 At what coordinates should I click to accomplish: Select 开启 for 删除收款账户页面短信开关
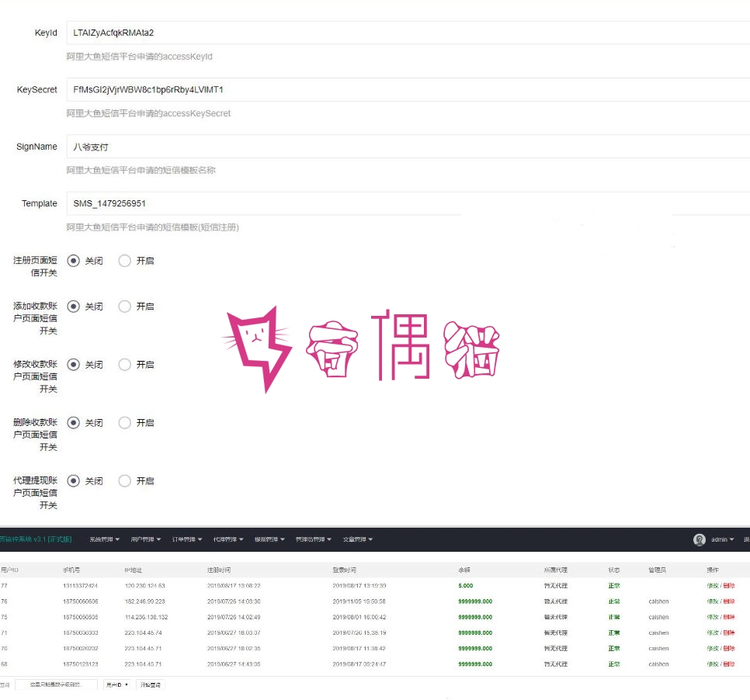pyautogui.click(x=124, y=423)
